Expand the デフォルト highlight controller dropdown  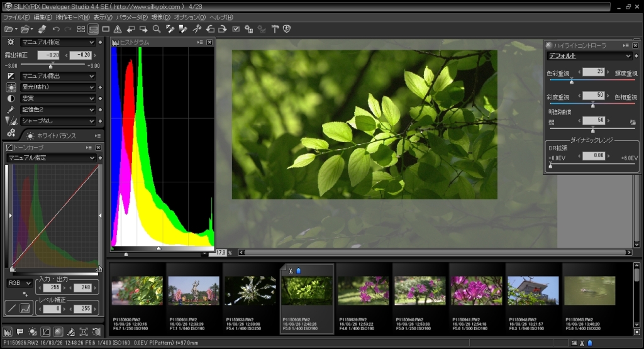pyautogui.click(x=589, y=56)
